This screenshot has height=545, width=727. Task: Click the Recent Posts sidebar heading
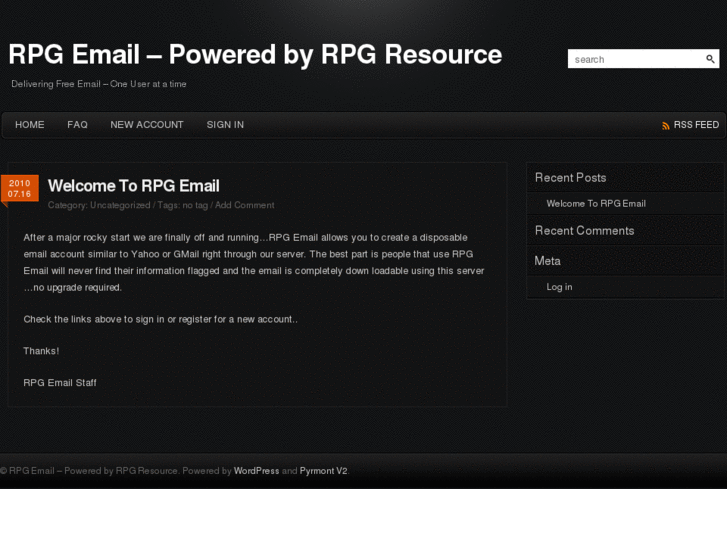570,178
